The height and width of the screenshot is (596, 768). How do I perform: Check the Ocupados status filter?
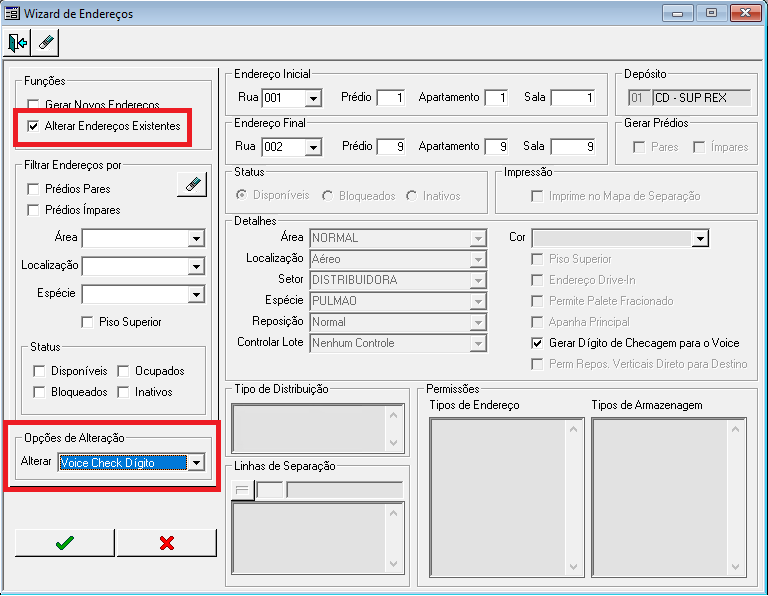point(123,371)
